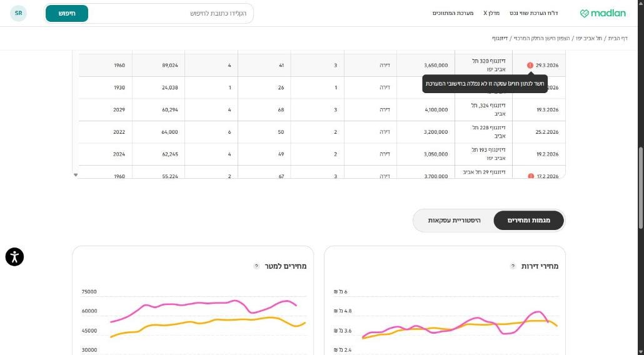644x355 pixels.
Task: Open דו"ח הערכת שווי נכס menu item
Action: (533, 13)
